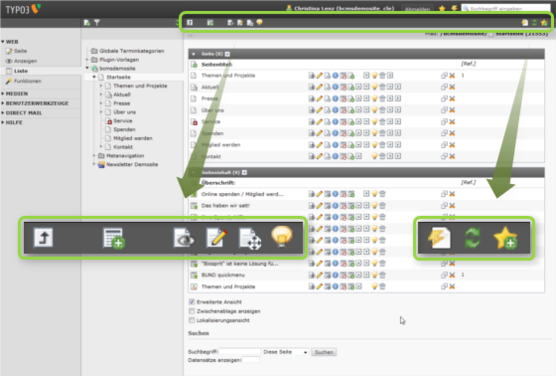This screenshot has height=376, width=556.
Task: Enable the Zwischenablage anzeigen checkbox
Action: 192,311
